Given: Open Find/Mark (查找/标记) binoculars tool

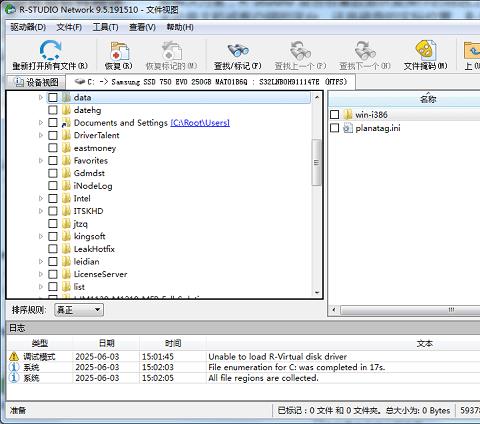Looking at the screenshot, I should (238, 51).
